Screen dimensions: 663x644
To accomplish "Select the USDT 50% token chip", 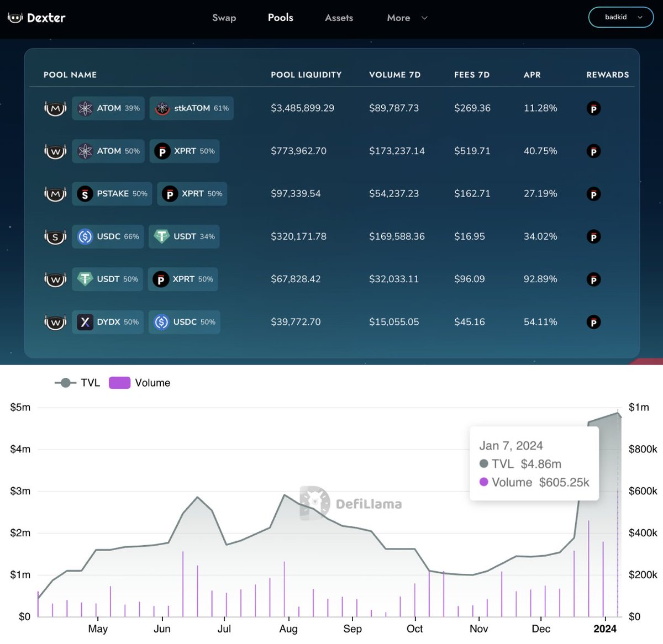I will pyautogui.click(x=108, y=279).
